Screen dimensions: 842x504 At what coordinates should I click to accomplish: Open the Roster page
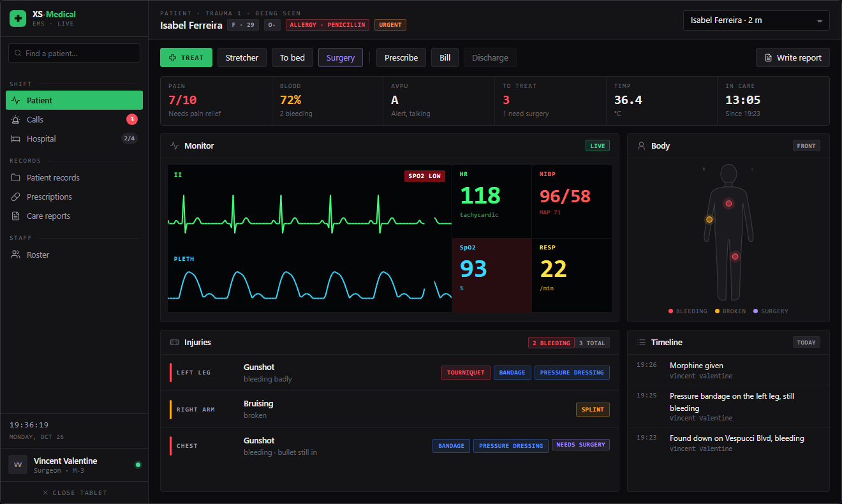pos(74,255)
